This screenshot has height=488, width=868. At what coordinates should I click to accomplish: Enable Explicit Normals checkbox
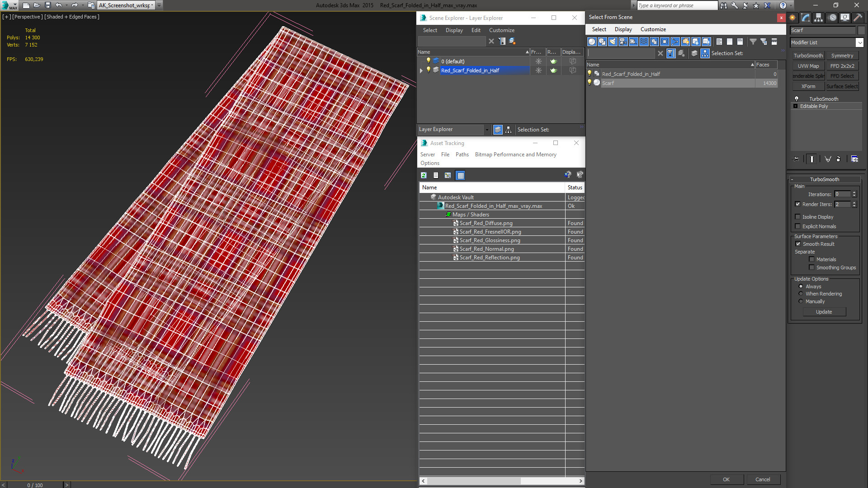pyautogui.click(x=798, y=226)
